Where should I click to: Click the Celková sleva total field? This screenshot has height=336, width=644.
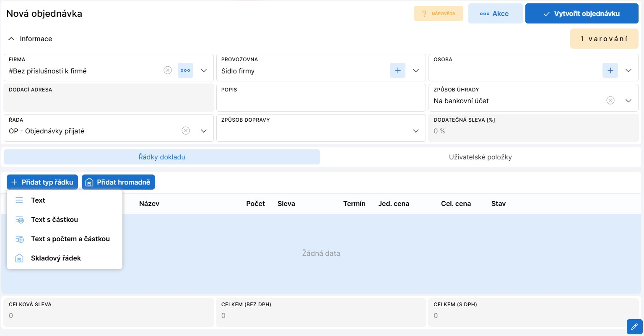pyautogui.click(x=109, y=312)
